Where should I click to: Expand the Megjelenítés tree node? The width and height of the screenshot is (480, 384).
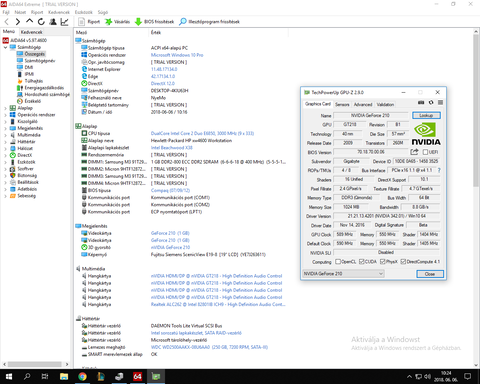click(x=5, y=128)
